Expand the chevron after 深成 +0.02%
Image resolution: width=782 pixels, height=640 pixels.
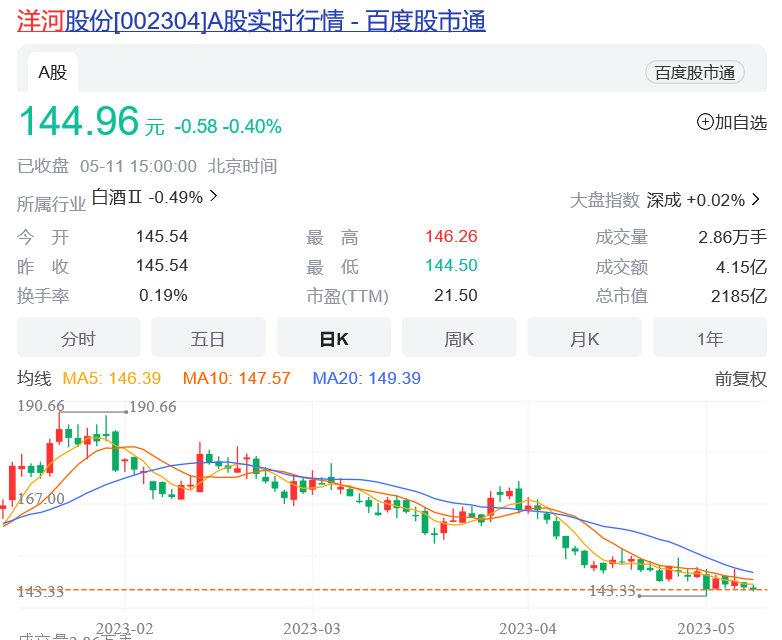[x=756, y=200]
